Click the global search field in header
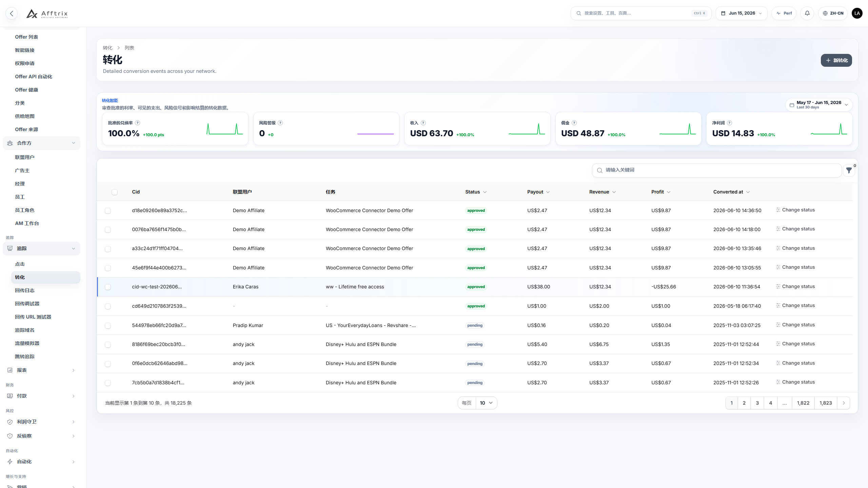 (641, 13)
